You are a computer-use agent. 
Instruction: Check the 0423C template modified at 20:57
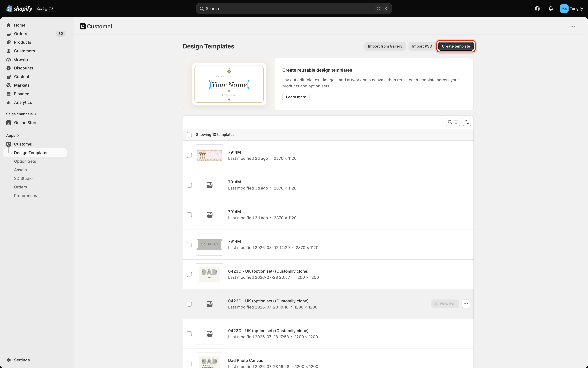tap(189, 274)
